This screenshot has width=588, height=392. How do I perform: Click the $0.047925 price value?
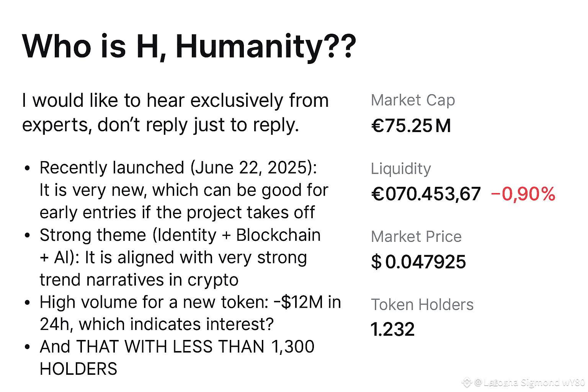click(x=419, y=262)
